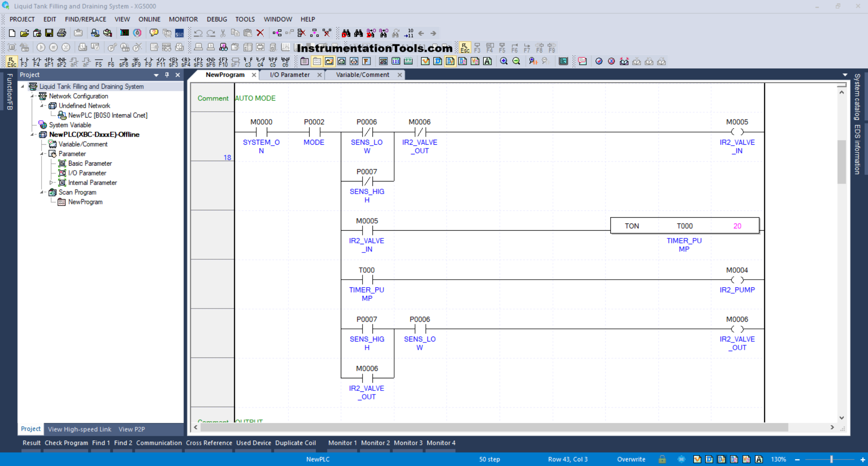This screenshot has height=466, width=868.
Task: Toggle the Esc selection mode tool
Action: click(x=12, y=62)
